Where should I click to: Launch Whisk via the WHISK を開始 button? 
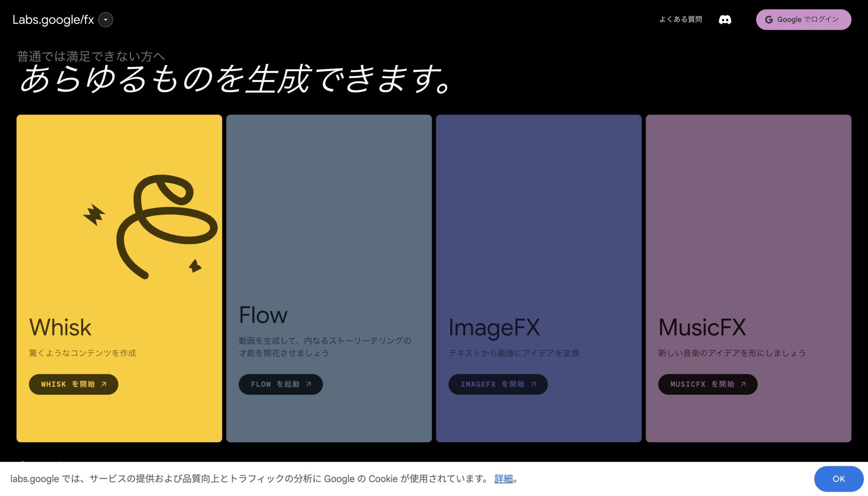pos(73,384)
